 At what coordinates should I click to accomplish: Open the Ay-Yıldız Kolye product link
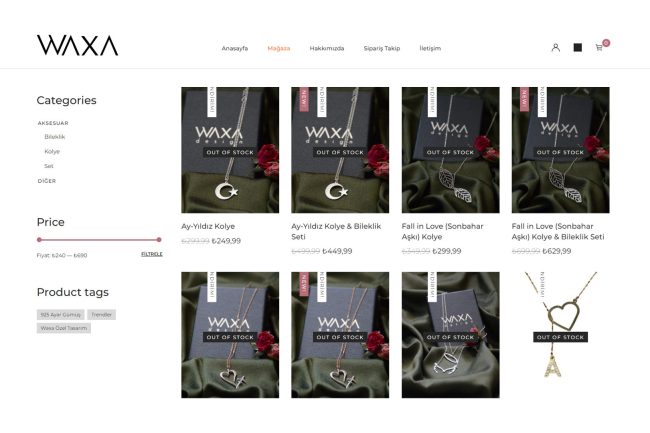(x=208, y=226)
